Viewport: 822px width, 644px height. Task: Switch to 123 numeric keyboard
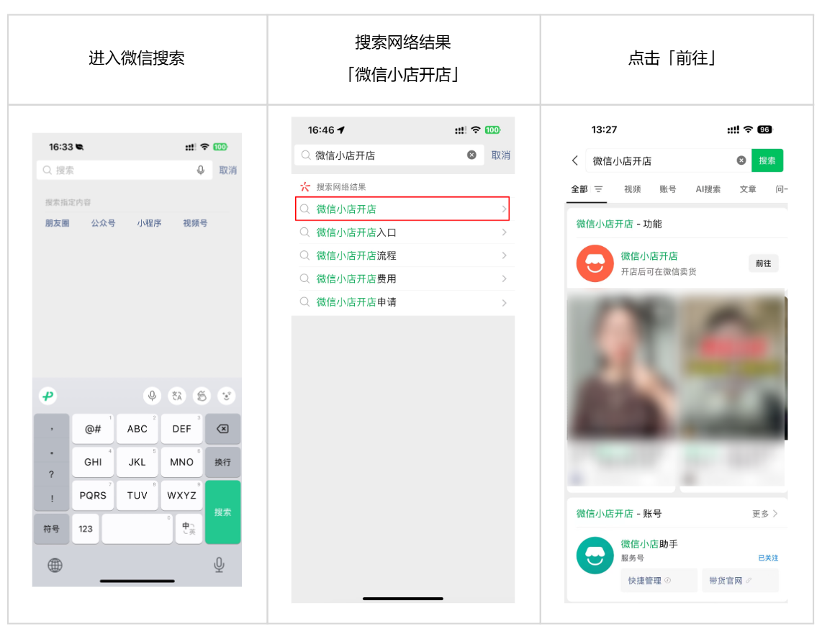click(86, 528)
